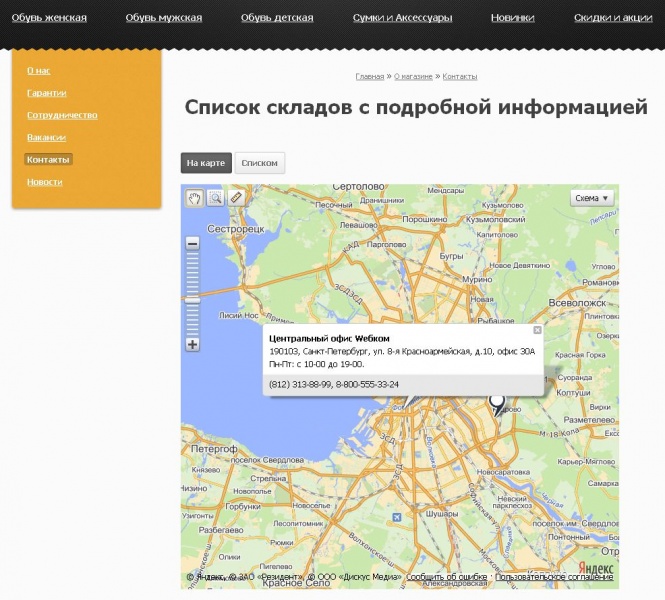Go to Скидки и акции section
665x600 pixels.
613,18
